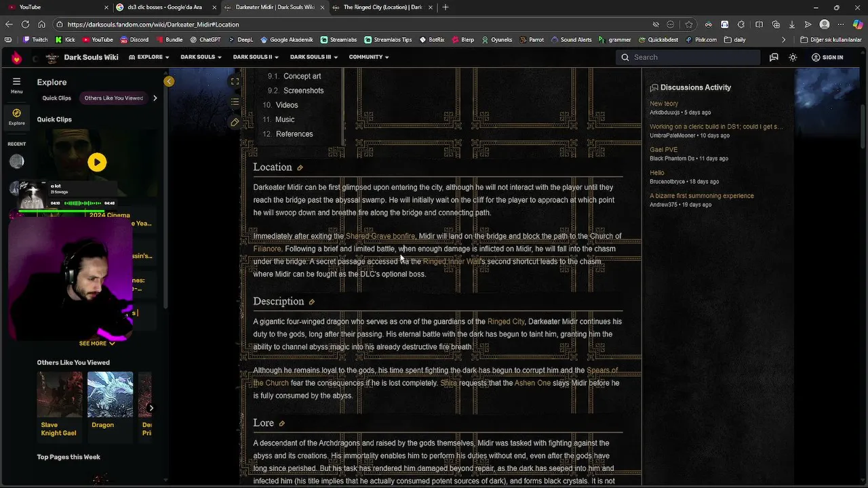The height and width of the screenshot is (488, 868).
Task: Expand the DARK SOULS III dropdown
Action: point(314,57)
